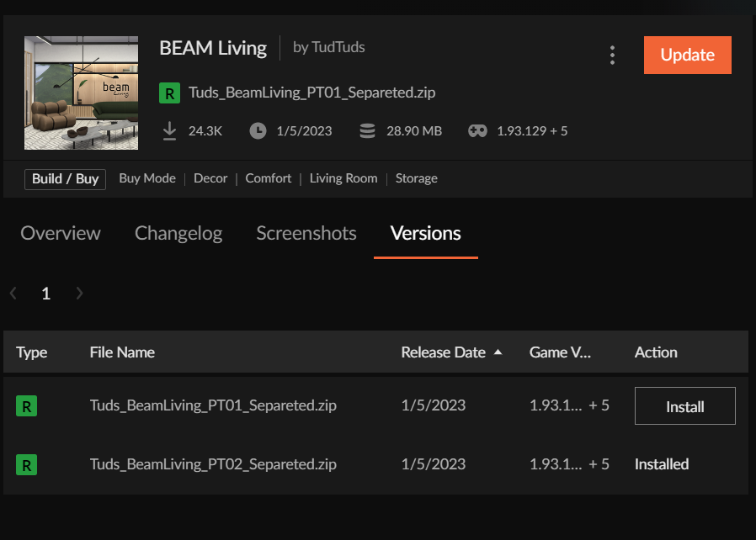The image size is (756, 540).
Task: Click the R badge in the PT01 table row
Action: (27, 407)
